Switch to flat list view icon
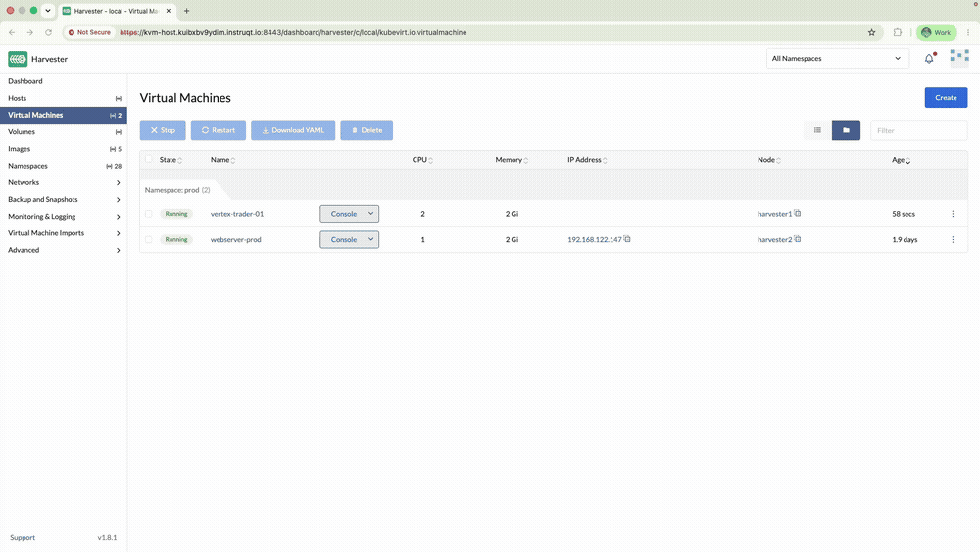The height and width of the screenshot is (552, 980). pos(817,130)
